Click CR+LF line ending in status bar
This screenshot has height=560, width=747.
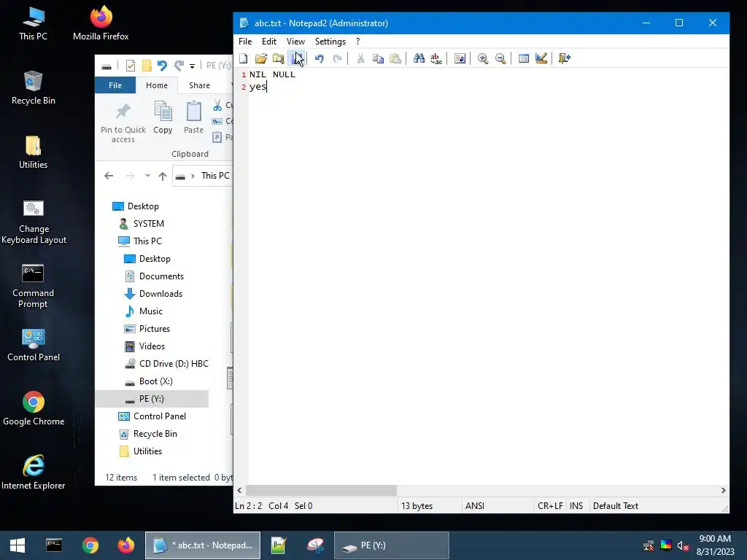[x=550, y=506]
